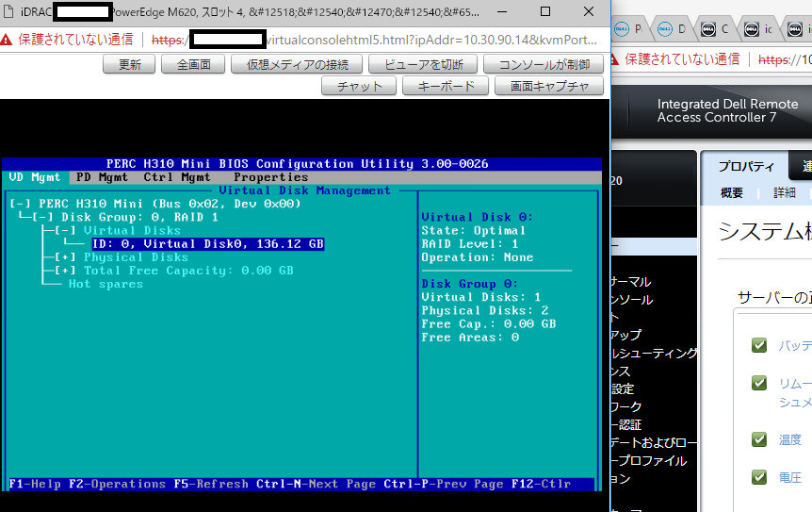Select the VD Mgmt tab

pyautogui.click(x=35, y=177)
